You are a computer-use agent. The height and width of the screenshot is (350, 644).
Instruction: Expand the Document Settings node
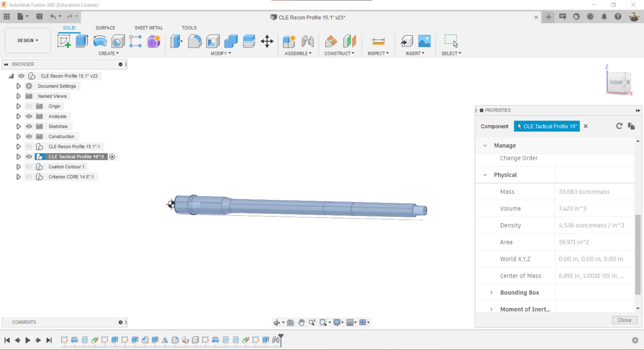click(x=18, y=86)
